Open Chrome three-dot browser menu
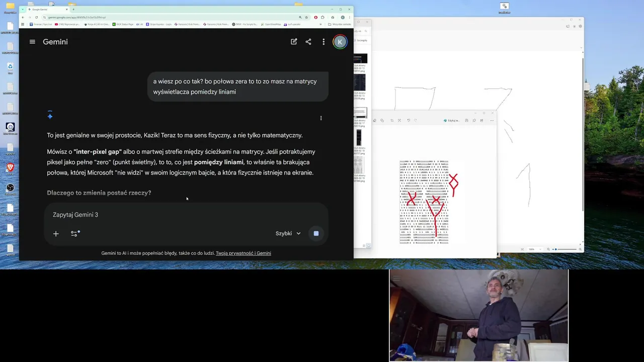 [x=350, y=17]
